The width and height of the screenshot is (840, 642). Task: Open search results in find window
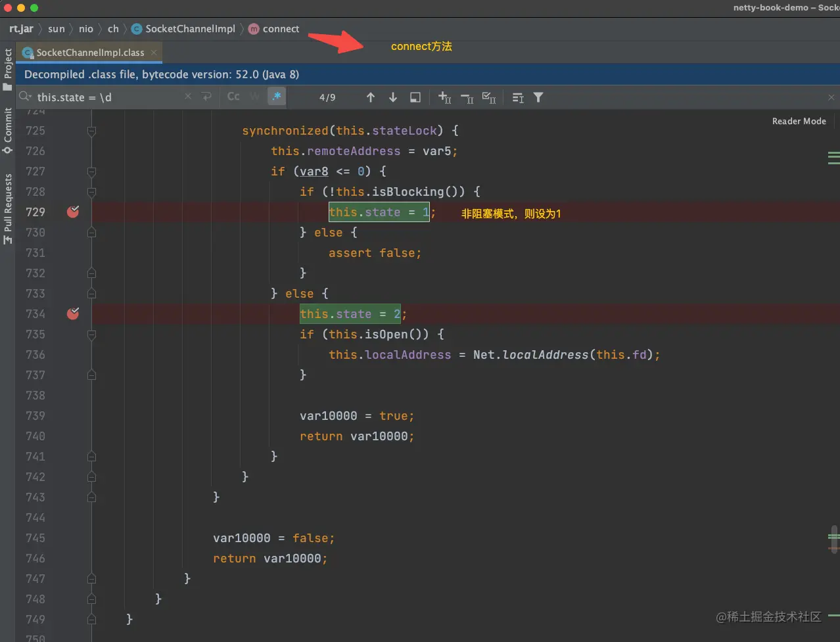point(415,97)
